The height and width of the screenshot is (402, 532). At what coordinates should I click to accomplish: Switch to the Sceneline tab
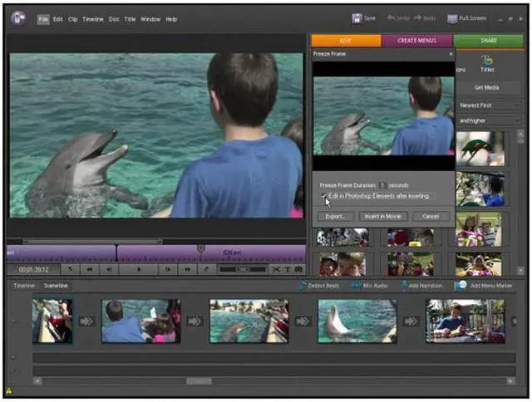pos(56,286)
